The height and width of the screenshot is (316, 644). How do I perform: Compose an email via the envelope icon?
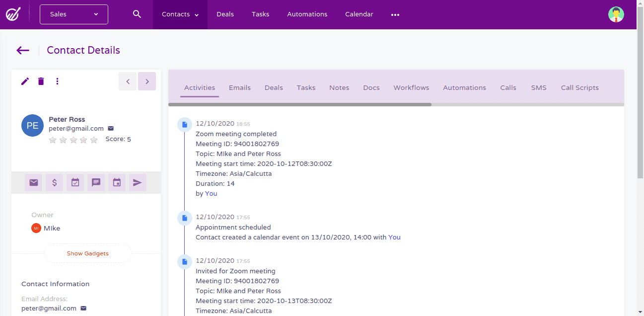33,182
